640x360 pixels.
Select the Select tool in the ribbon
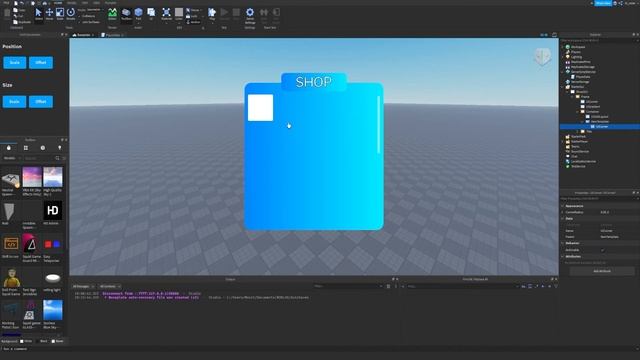[x=38, y=14]
